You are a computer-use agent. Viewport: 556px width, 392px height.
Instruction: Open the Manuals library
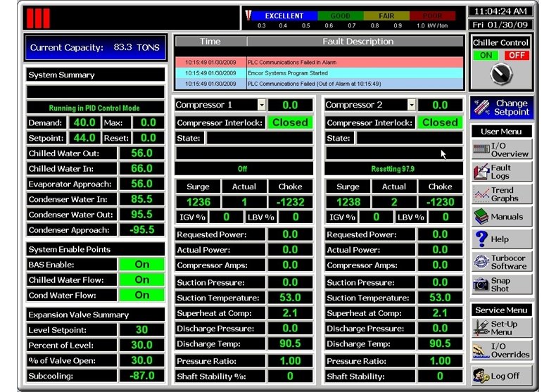pyautogui.click(x=502, y=217)
